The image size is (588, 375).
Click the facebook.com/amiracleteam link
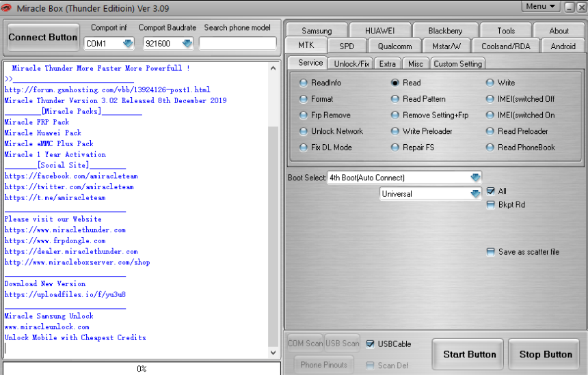pos(71,176)
